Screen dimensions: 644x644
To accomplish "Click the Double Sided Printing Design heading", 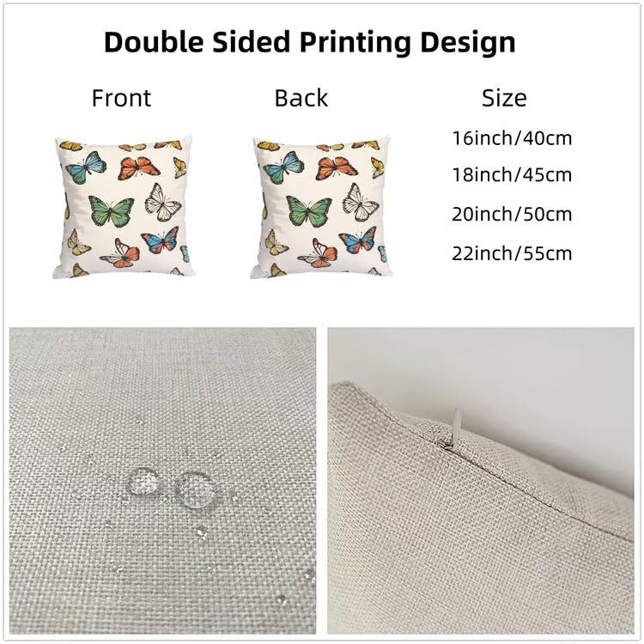I will 310,43.
